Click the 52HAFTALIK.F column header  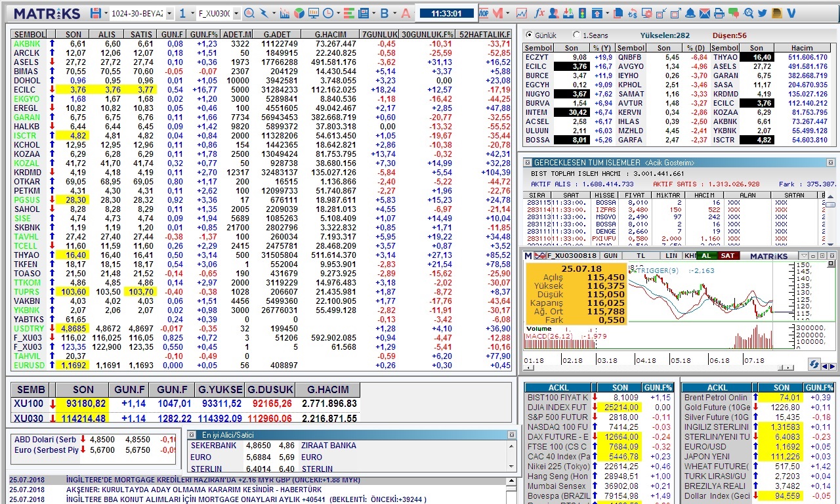coord(485,34)
